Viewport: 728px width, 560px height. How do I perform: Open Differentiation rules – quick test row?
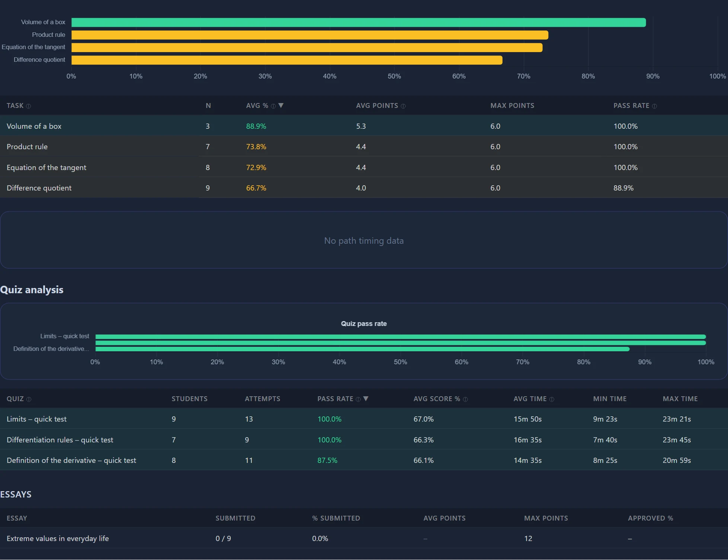pos(364,440)
